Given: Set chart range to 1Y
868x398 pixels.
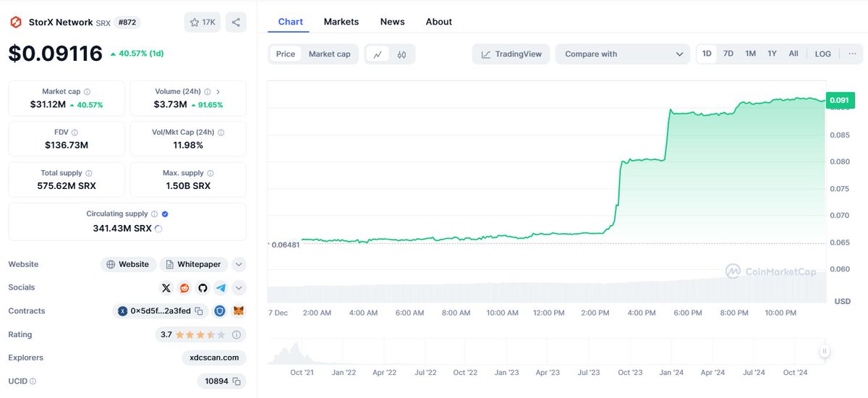Looking at the screenshot, I should [x=773, y=54].
